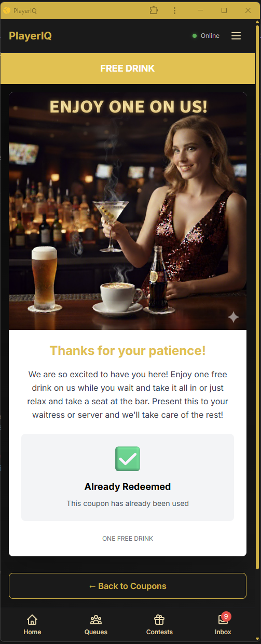Open the three-dot window options menu

coord(174,10)
